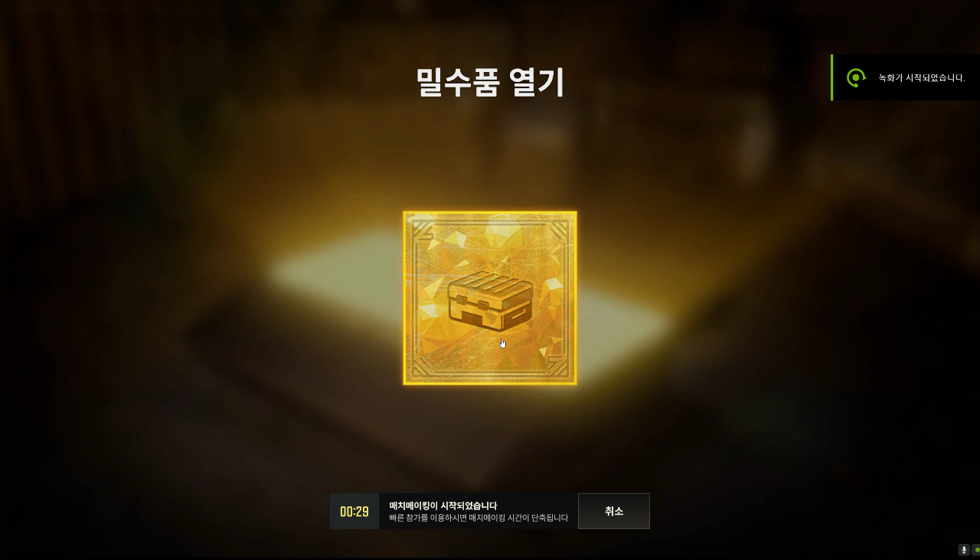The width and height of the screenshot is (980, 560).
Task: Click the 녹화가 시작되었습니다 notification text
Action: coord(922,77)
